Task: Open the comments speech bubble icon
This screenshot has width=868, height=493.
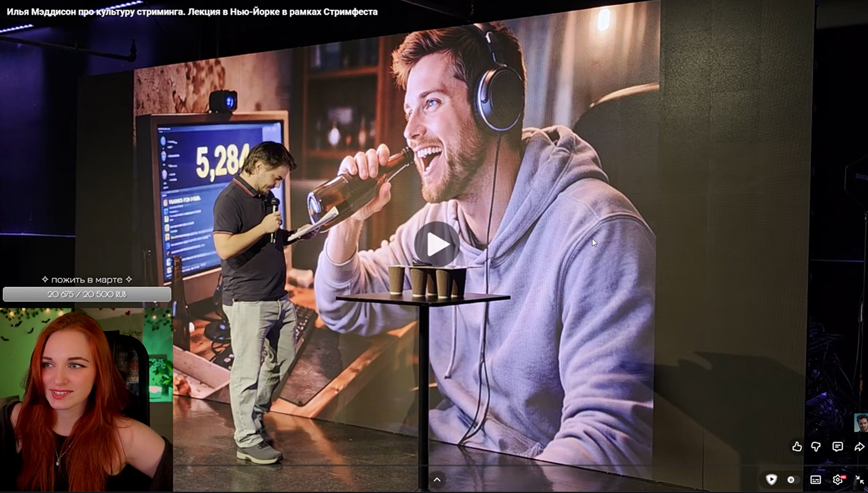Action: pyautogui.click(x=837, y=447)
